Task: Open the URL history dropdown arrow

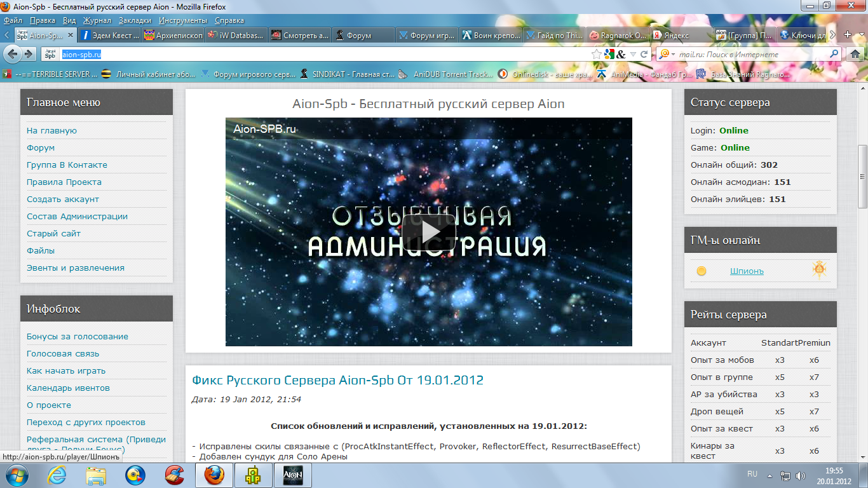Action: tap(633, 55)
